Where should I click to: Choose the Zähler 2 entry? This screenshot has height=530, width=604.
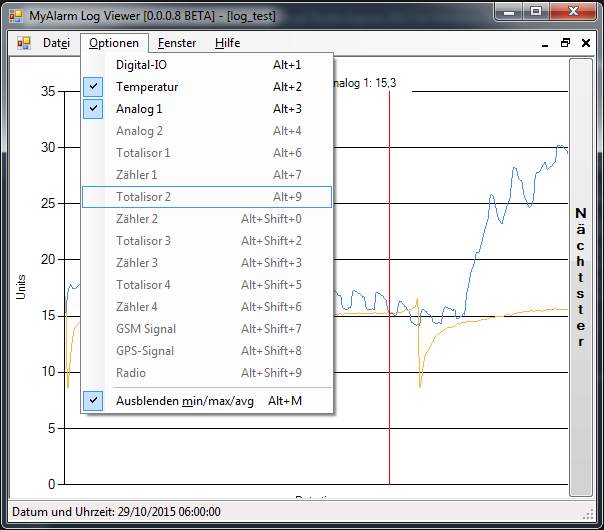[207, 219]
